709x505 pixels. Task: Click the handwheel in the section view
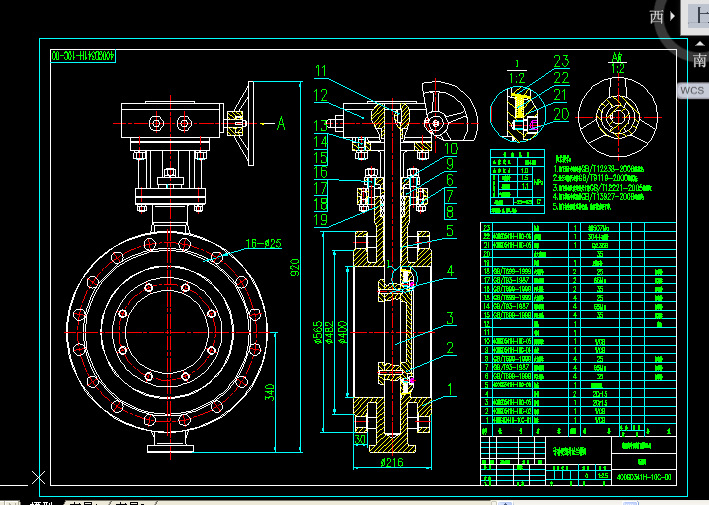pyautogui.click(x=449, y=112)
